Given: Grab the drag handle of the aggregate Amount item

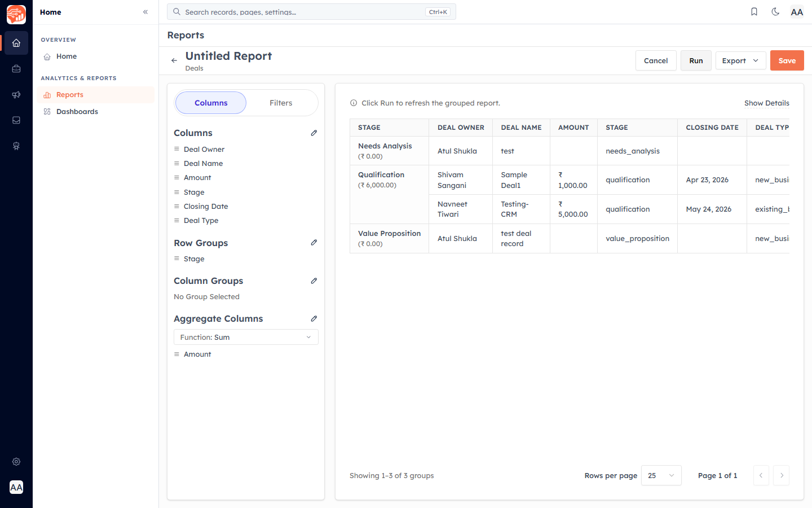Looking at the screenshot, I should pyautogui.click(x=176, y=354).
